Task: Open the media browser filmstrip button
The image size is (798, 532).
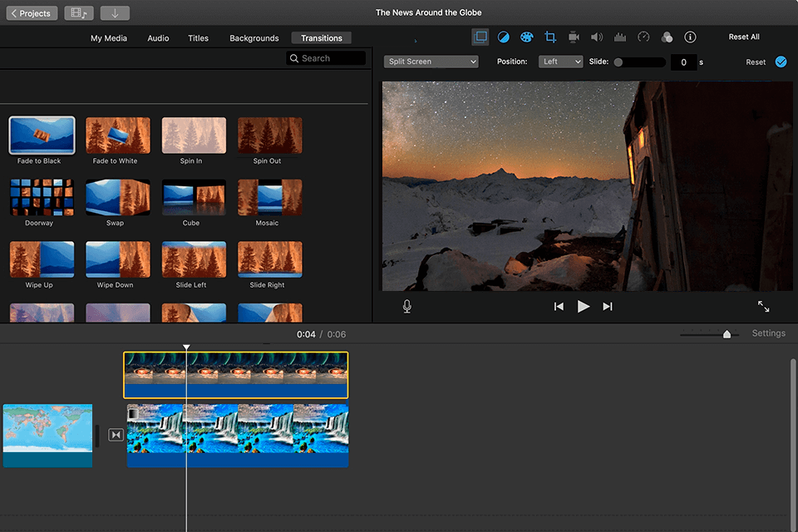Action: pyautogui.click(x=79, y=13)
